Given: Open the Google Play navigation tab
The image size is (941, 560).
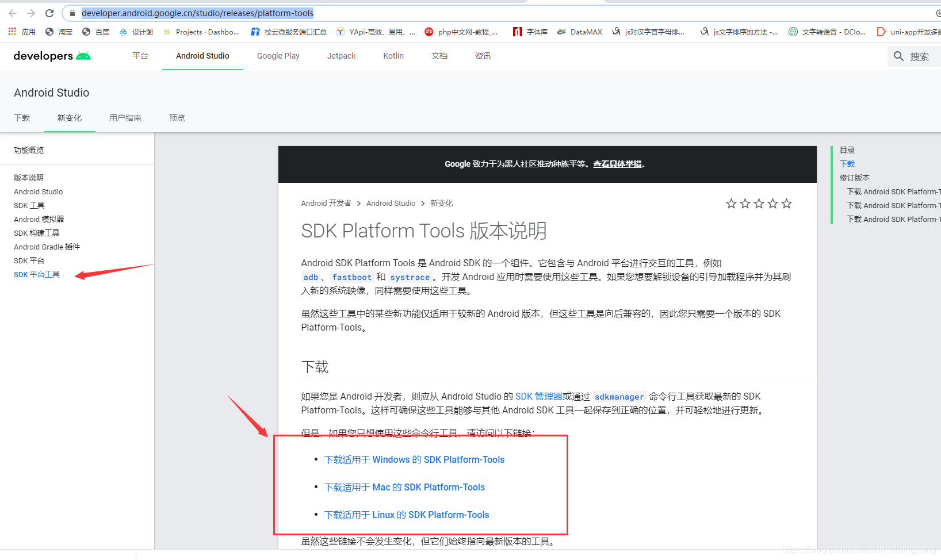Looking at the screenshot, I should pos(278,56).
